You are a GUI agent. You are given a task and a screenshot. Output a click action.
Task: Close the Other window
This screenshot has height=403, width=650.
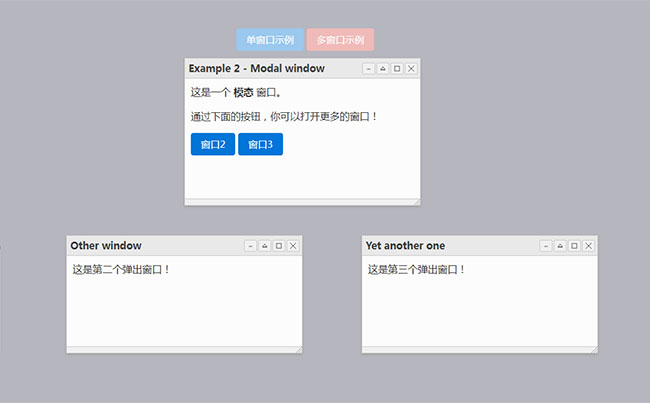[293, 246]
